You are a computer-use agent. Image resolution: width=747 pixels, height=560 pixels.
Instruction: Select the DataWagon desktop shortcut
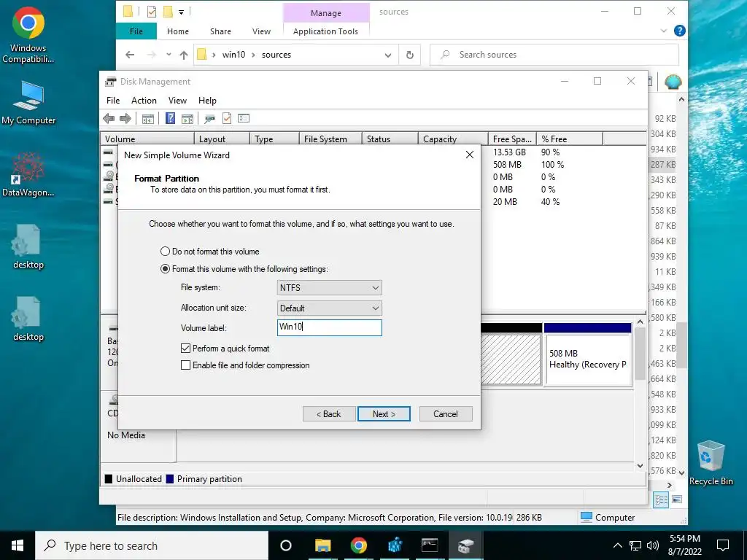pyautogui.click(x=28, y=174)
